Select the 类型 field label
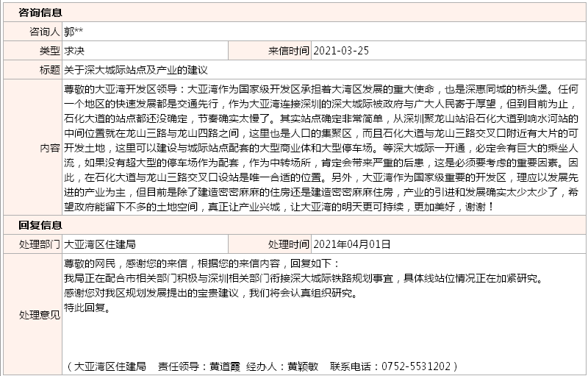This screenshot has height=376, width=588. tap(49, 52)
